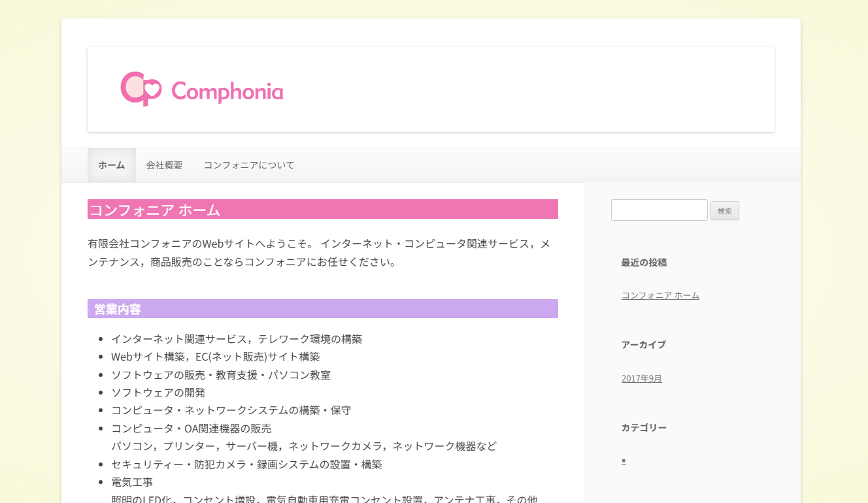Open the recent post コンフォニア ホーム link
The height and width of the screenshot is (503, 868).
click(660, 295)
